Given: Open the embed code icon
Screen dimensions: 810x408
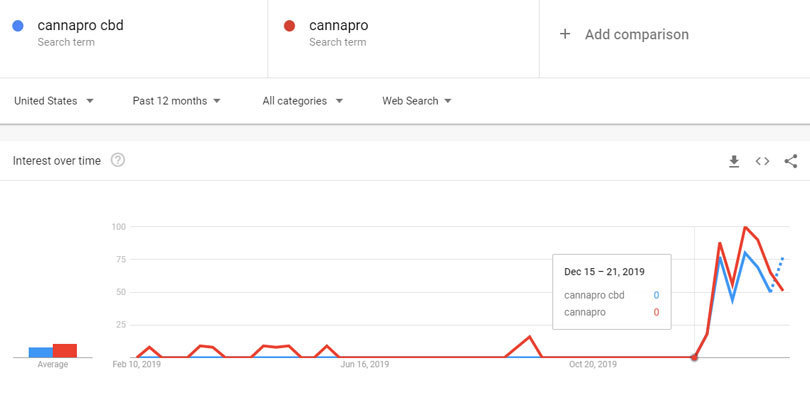Looking at the screenshot, I should (x=762, y=161).
